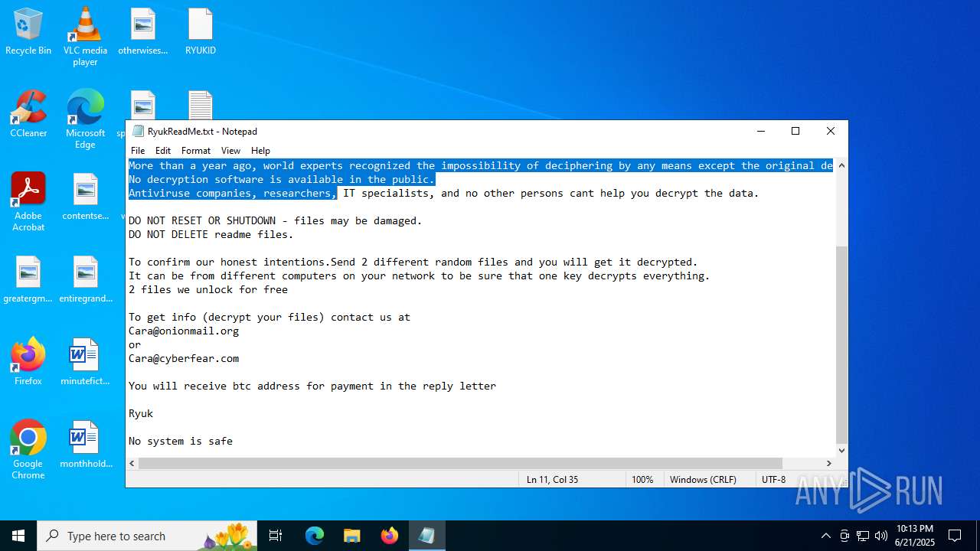The height and width of the screenshot is (551, 980).
Task: Open the File menu in Notepad
Action: (x=138, y=151)
